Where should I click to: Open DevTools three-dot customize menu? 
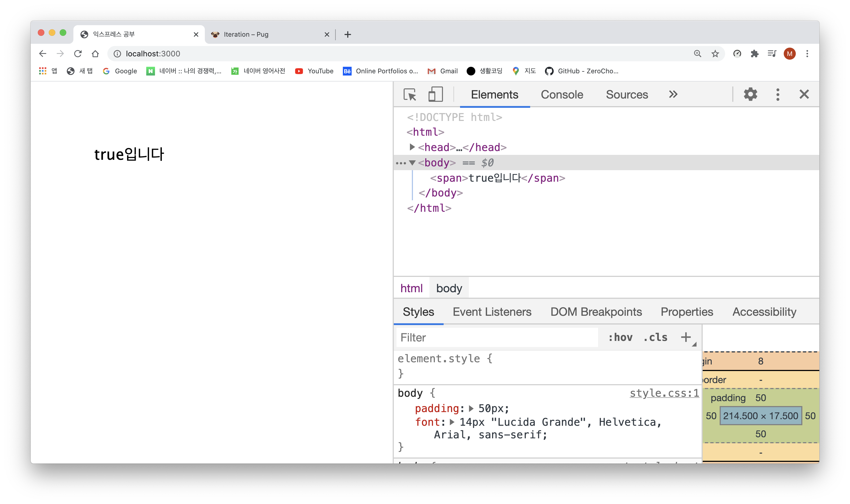click(778, 94)
